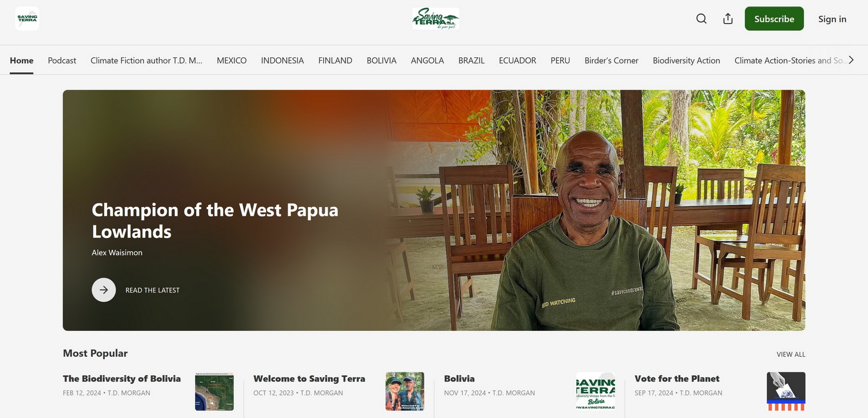Open Vote for the Planet thumbnail

pyautogui.click(x=786, y=391)
